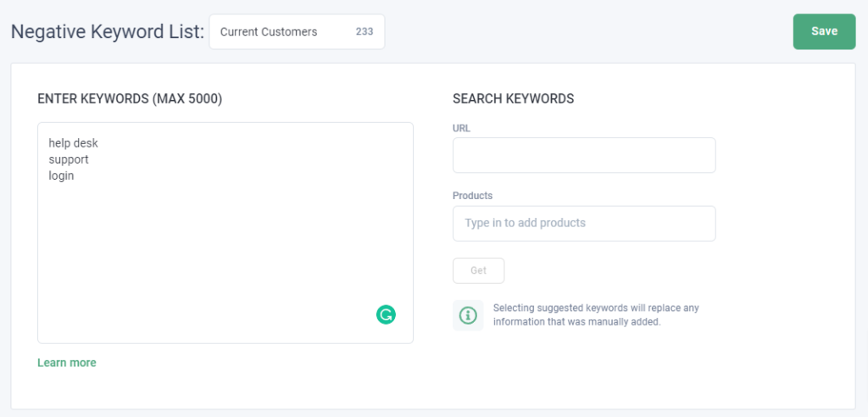The height and width of the screenshot is (417, 868).
Task: Click the green Grammarly icon in the keywords box
Action: (x=386, y=314)
